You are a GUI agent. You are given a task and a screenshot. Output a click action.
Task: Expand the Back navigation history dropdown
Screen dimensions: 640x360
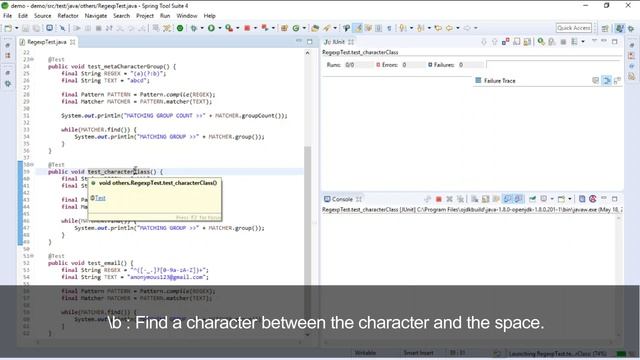point(458,28)
